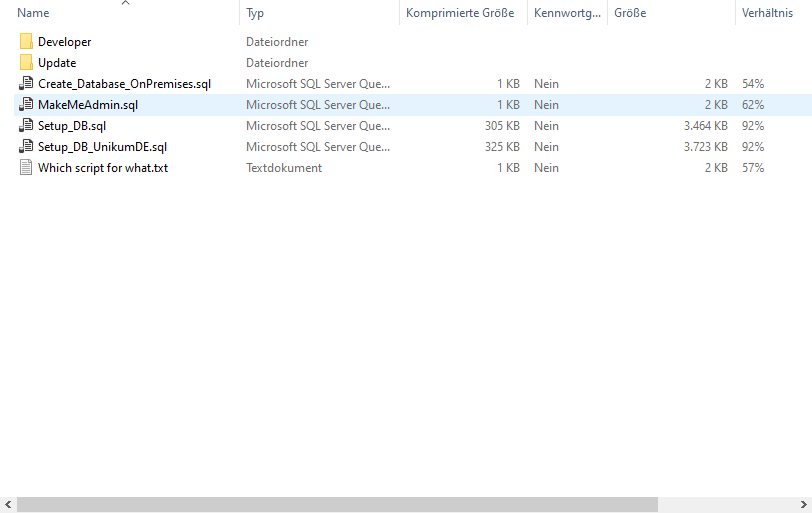Click the horizontal scrollbar left arrow

(8, 505)
